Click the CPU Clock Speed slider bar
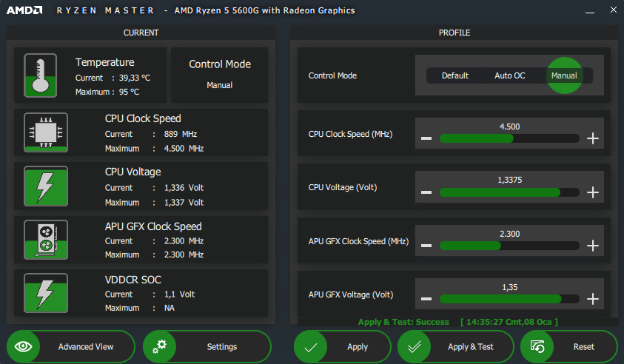The image size is (624, 364). point(509,138)
